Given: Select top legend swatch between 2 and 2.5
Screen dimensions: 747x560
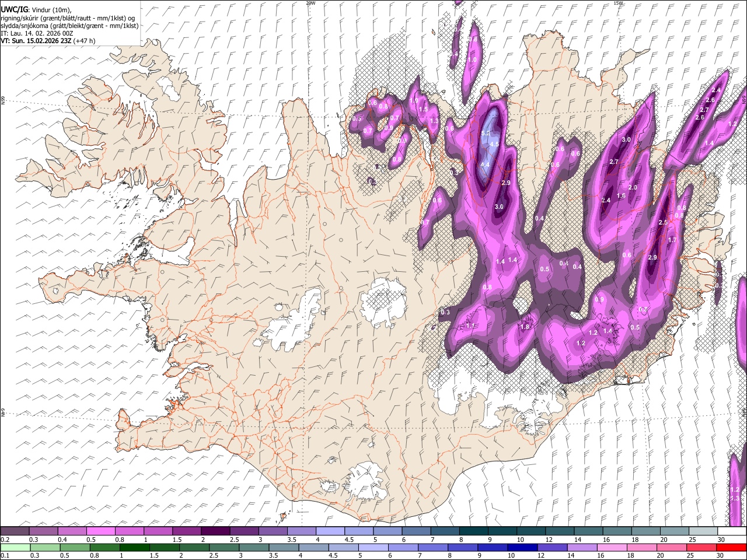Looking at the screenshot, I should click(215, 531).
